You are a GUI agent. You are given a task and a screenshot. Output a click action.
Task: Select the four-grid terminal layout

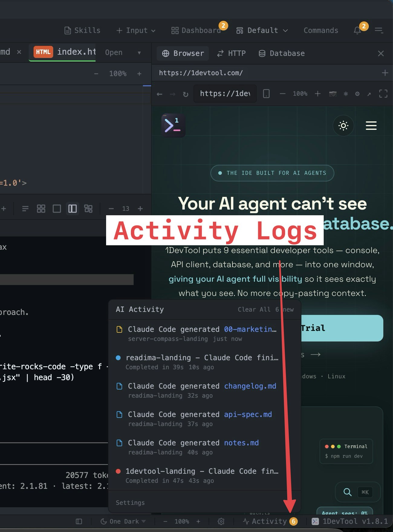click(x=41, y=209)
